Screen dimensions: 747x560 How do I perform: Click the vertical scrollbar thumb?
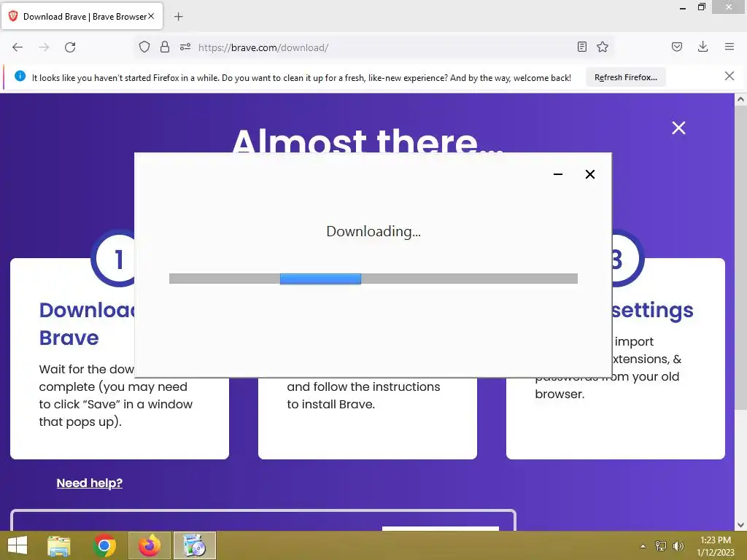(740, 257)
